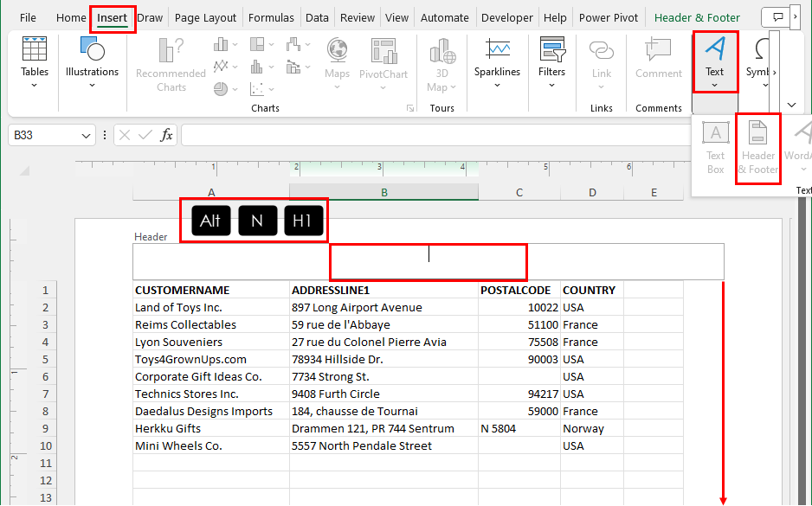Click the Select All corner triangle
Screen dimensions: 812x506
pos(24,170)
